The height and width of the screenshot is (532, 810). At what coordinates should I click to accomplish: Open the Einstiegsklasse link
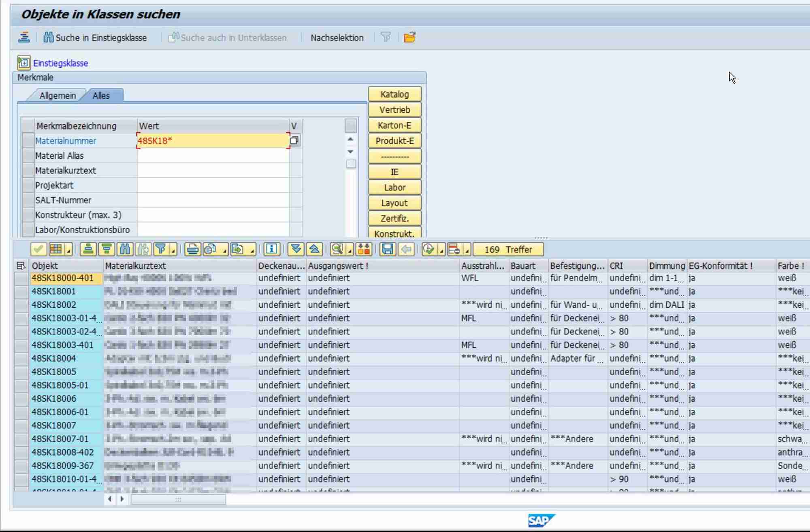(60, 63)
